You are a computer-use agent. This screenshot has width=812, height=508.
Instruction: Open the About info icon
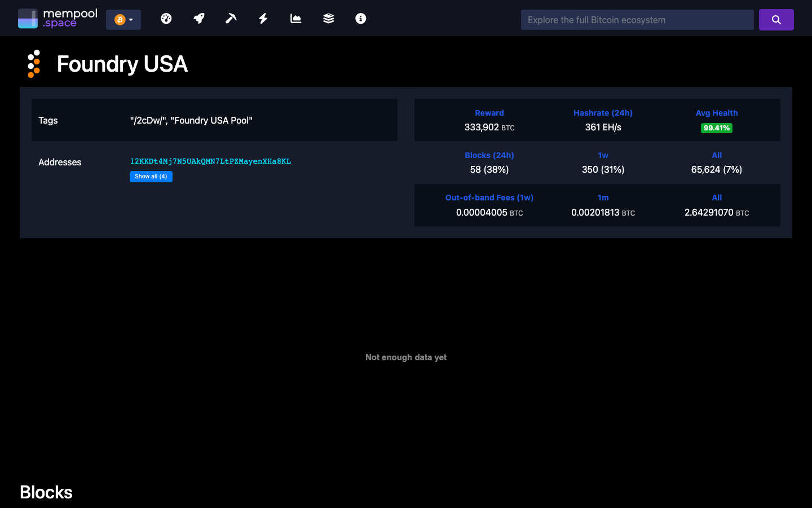[361, 19]
